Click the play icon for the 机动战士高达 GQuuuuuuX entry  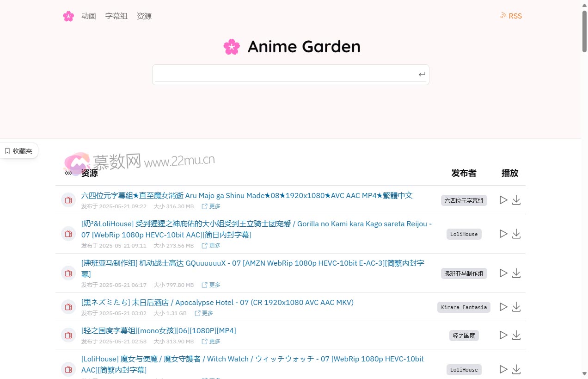(503, 273)
